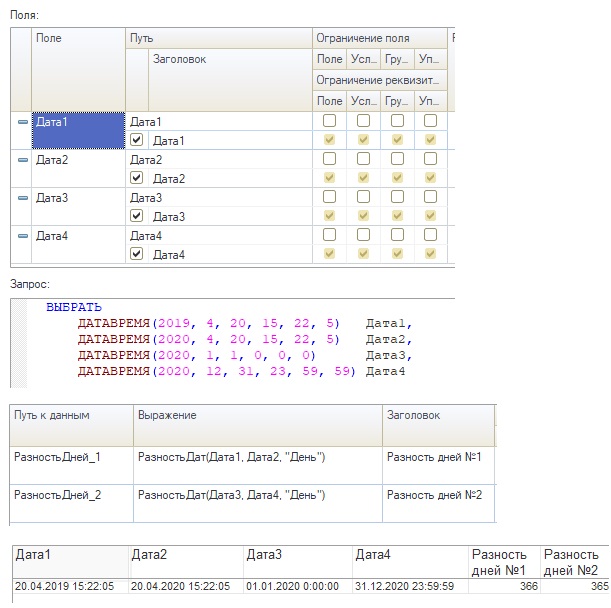Click result value 366
This screenshot has width=611, height=608.
click(504, 586)
